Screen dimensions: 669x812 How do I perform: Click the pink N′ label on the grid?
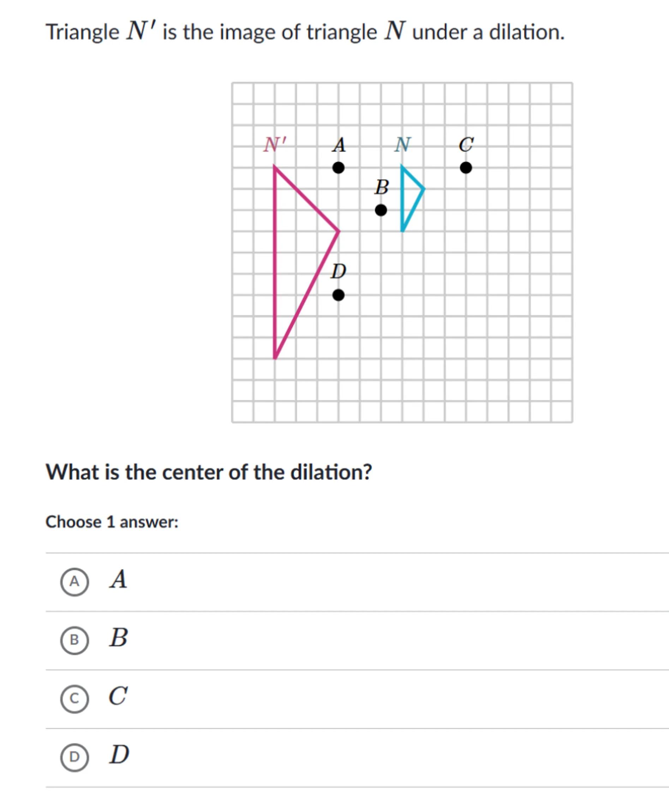click(x=275, y=145)
